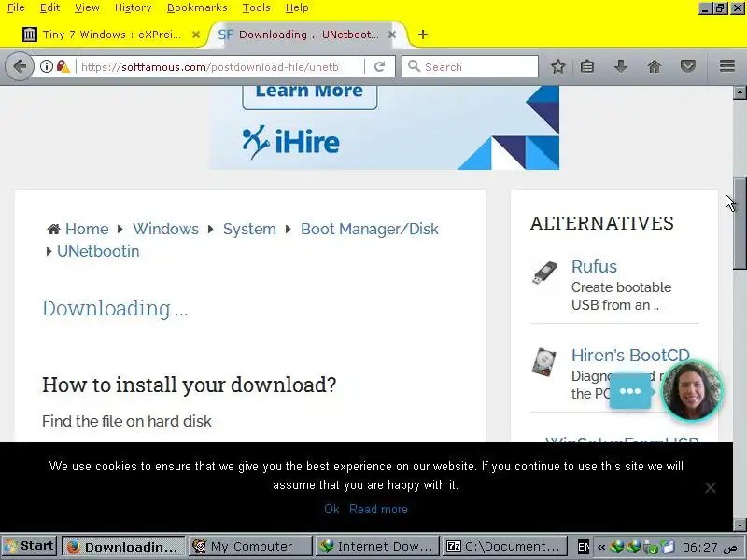747x560 pixels.
Task: Click the Firefox Downloading taskbar item
Action: tap(123, 546)
